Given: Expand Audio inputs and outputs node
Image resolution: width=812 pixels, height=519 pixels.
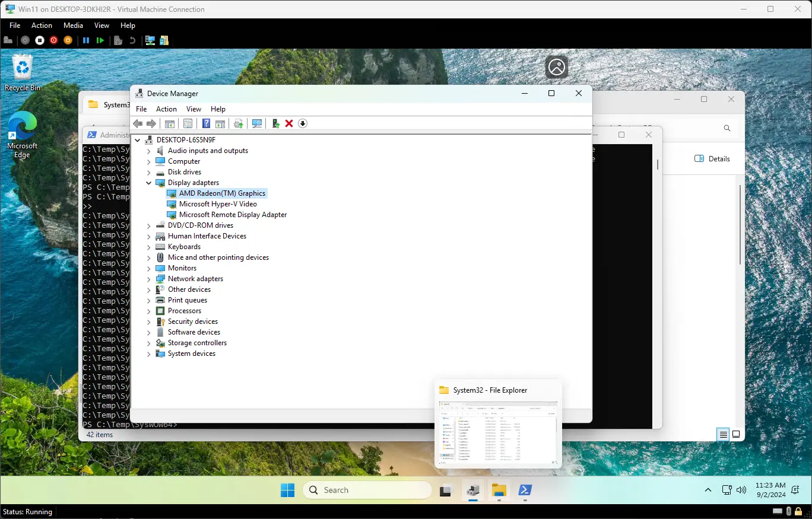Looking at the screenshot, I should pyautogui.click(x=149, y=151).
